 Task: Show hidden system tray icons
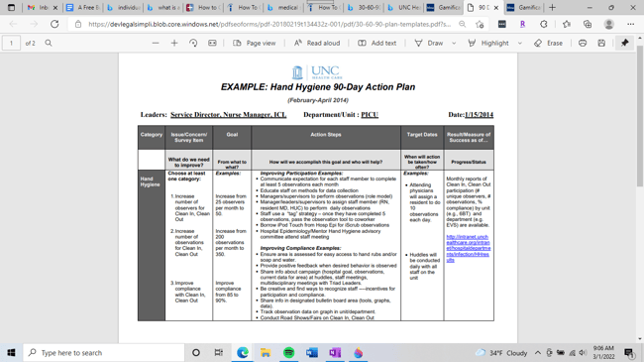pyautogui.click(x=538, y=352)
